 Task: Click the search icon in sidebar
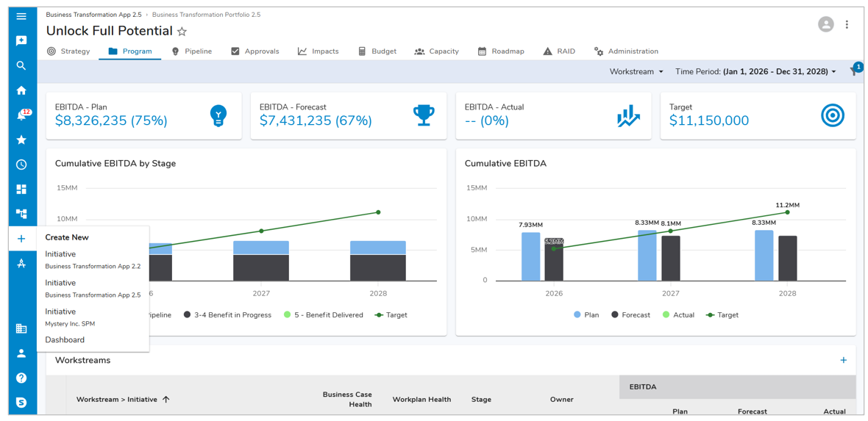[x=21, y=65]
